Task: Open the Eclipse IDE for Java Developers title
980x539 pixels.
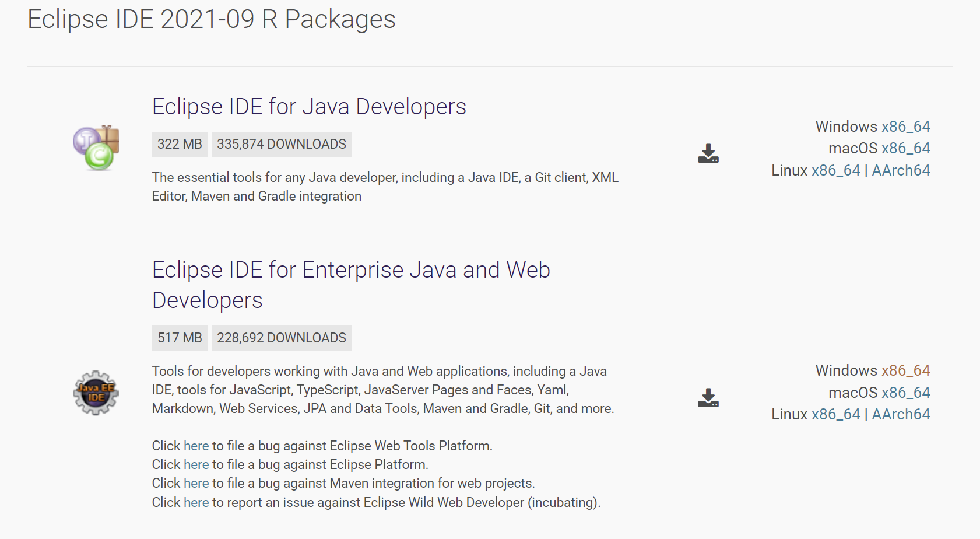Action: [309, 107]
